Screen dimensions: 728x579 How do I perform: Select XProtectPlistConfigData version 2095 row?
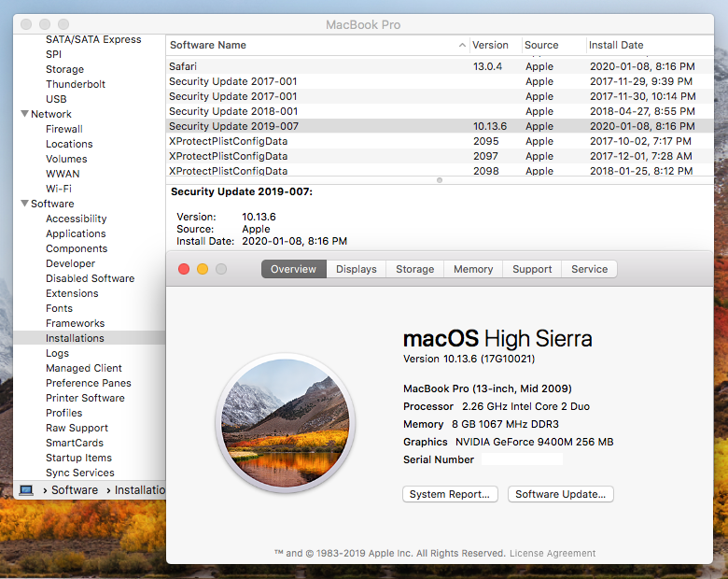pyautogui.click(x=440, y=141)
